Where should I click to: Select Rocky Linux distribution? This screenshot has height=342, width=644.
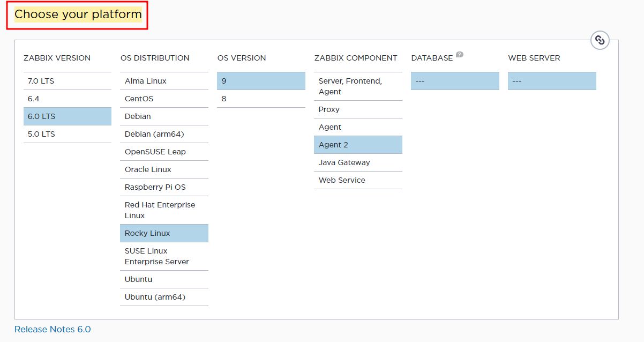click(164, 233)
